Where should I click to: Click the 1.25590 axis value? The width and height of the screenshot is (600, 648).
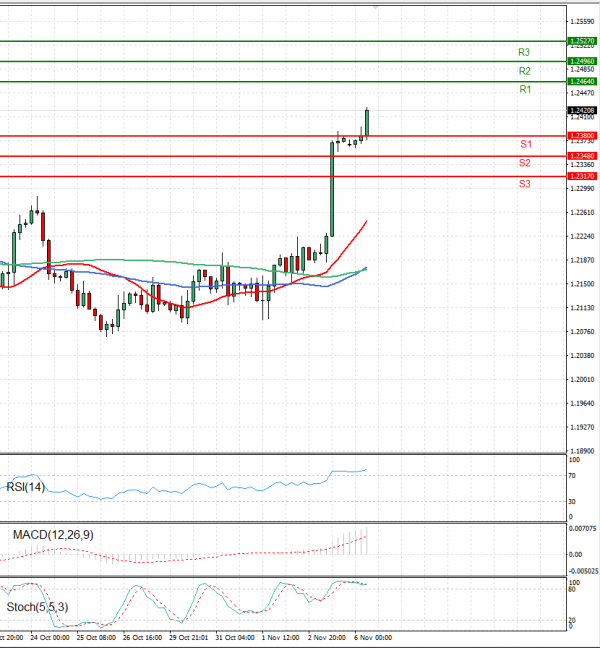click(582, 21)
